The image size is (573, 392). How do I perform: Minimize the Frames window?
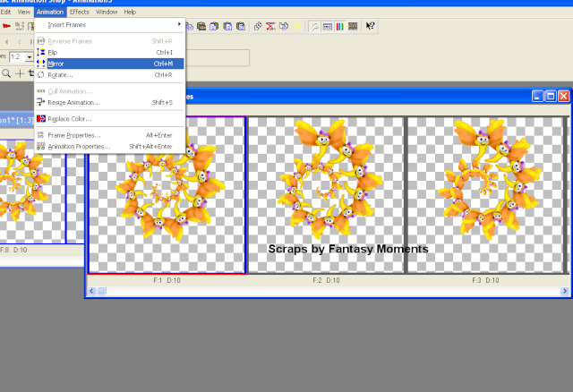click(537, 96)
